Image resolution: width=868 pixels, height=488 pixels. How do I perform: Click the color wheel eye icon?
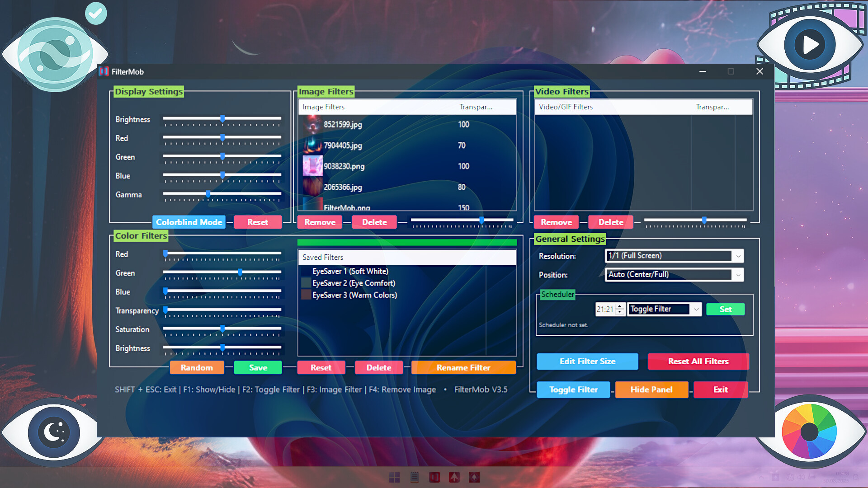809,432
